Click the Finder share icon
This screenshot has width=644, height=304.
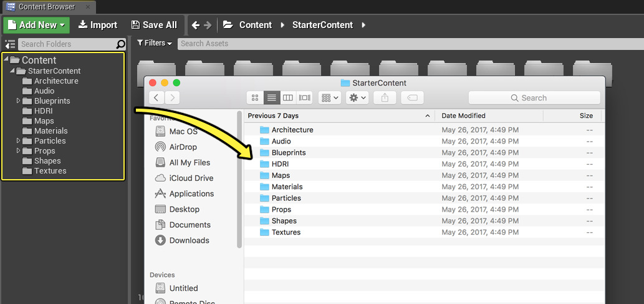(x=385, y=98)
